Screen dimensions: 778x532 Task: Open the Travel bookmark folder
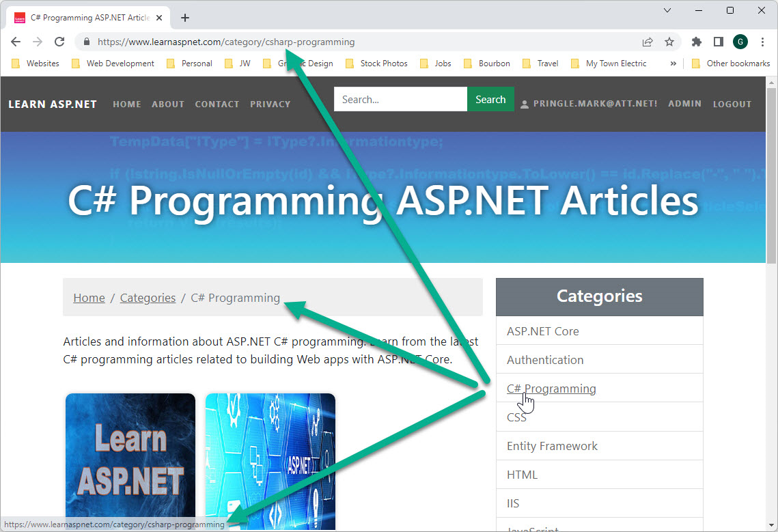pyautogui.click(x=540, y=64)
